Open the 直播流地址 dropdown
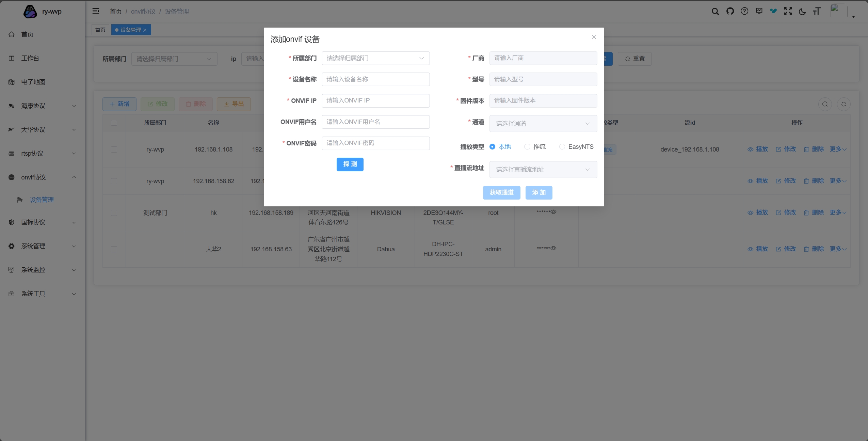This screenshot has height=441, width=868. [543, 170]
